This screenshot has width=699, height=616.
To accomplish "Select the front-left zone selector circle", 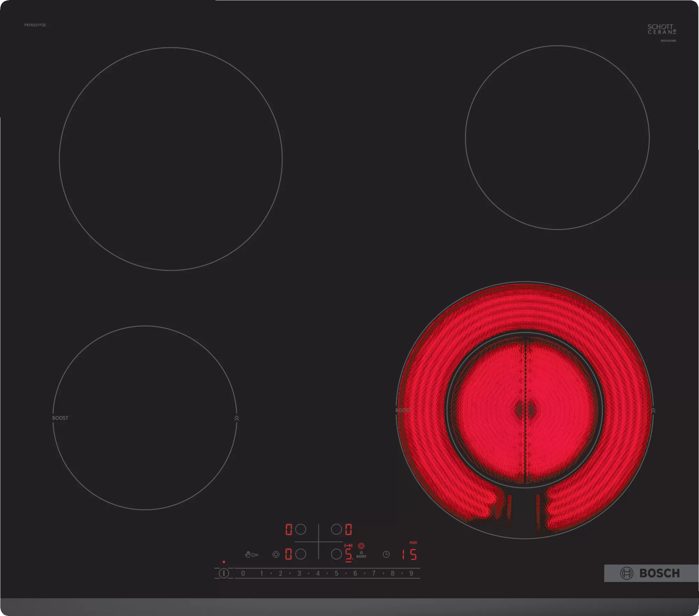I will 301,554.
